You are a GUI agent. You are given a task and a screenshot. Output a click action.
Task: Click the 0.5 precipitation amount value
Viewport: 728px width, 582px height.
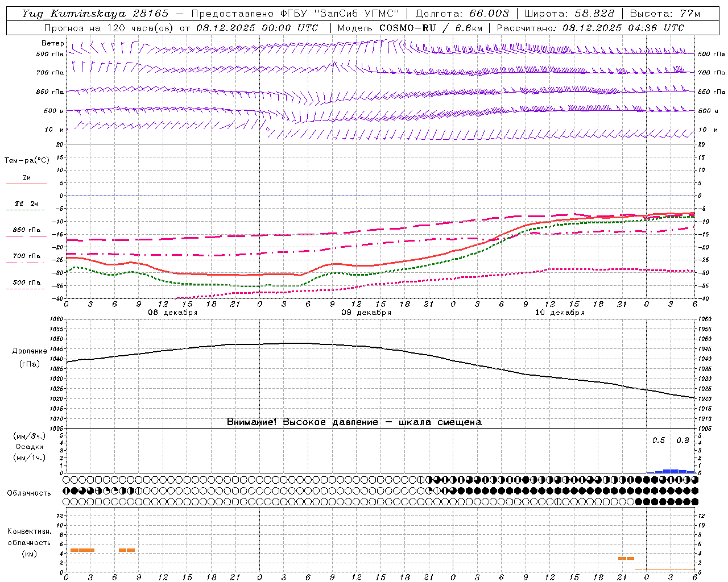(x=658, y=440)
